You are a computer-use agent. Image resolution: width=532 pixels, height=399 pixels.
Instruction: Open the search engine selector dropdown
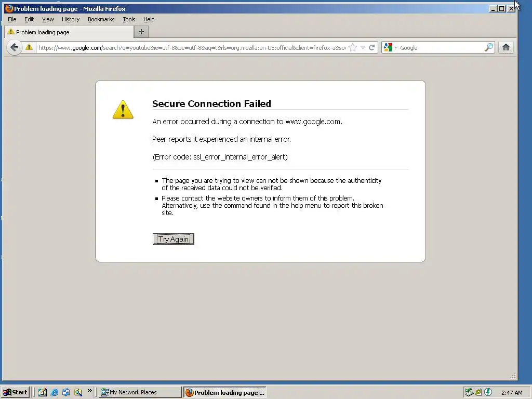tap(390, 47)
